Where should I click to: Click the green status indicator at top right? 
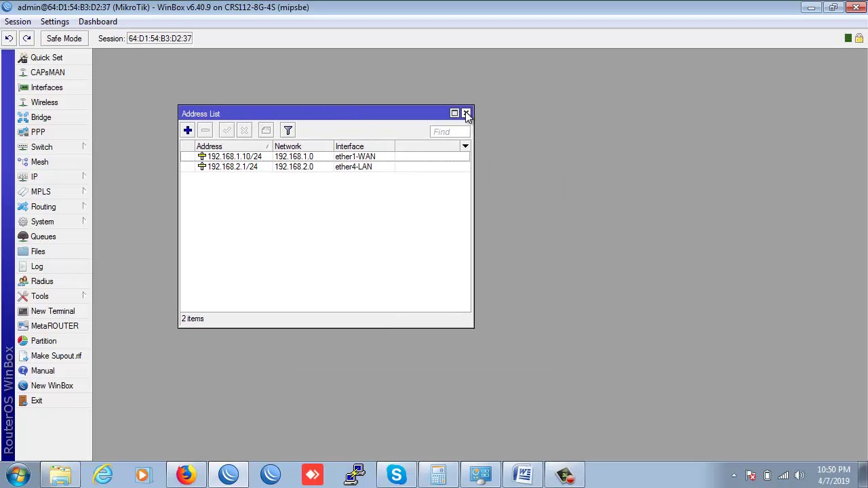coord(848,39)
